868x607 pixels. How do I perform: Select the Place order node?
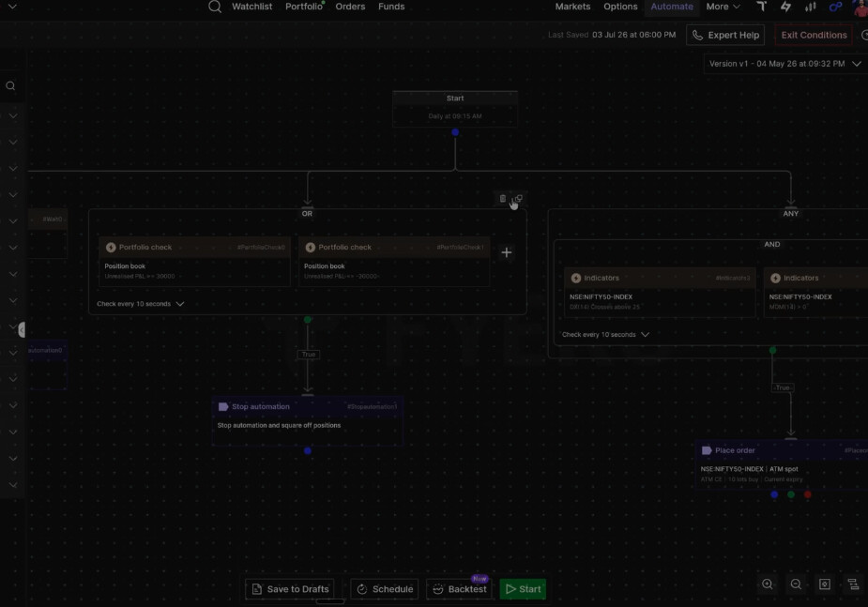click(781, 464)
